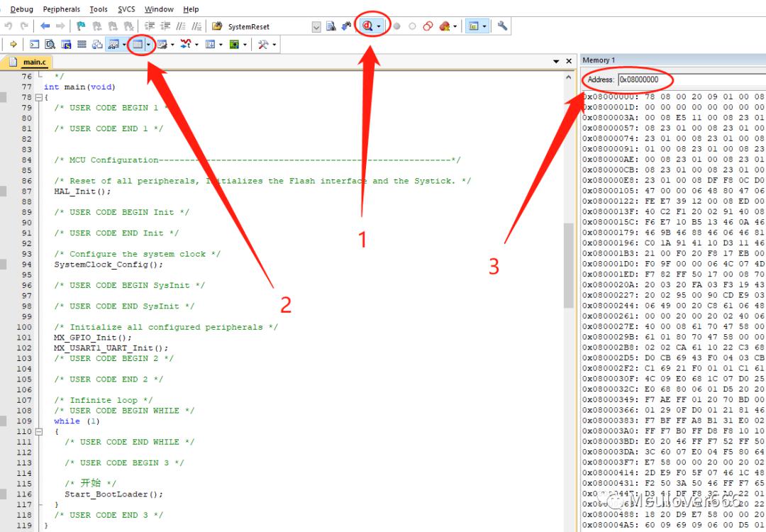This screenshot has width=766, height=532.
Task: Click the Watch windows icon
Action: [x=113, y=45]
